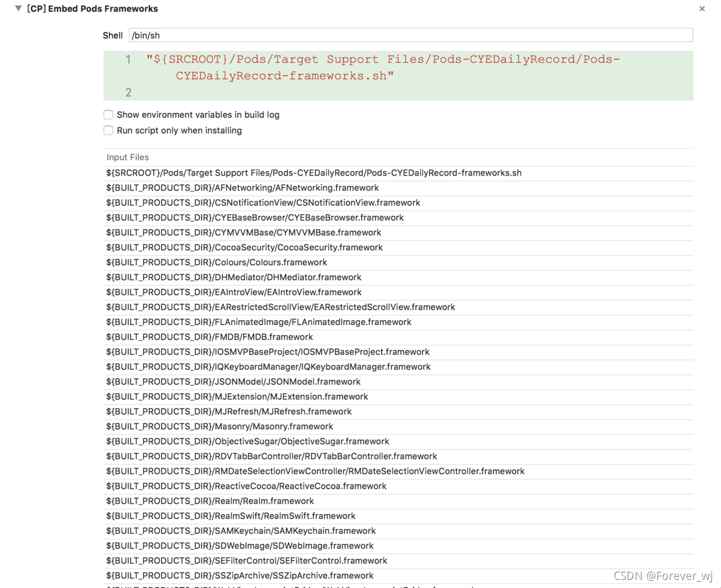Select the EAIntroView.framework input row
721x588 pixels.
click(398, 293)
